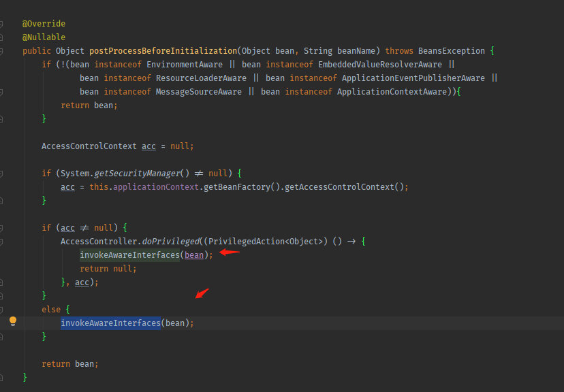Screen dimensions: 564x392
Task: Click the throws keyword
Action: [399, 51]
